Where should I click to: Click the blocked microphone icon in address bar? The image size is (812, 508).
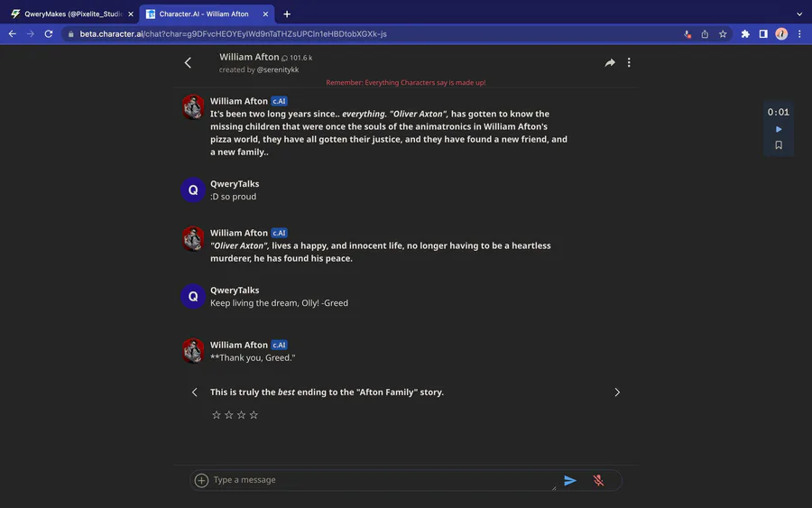click(687, 34)
